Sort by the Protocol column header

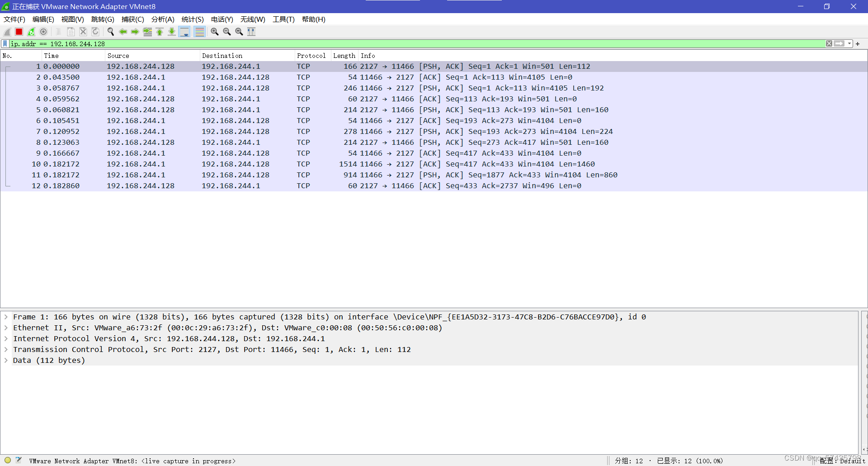click(313, 56)
